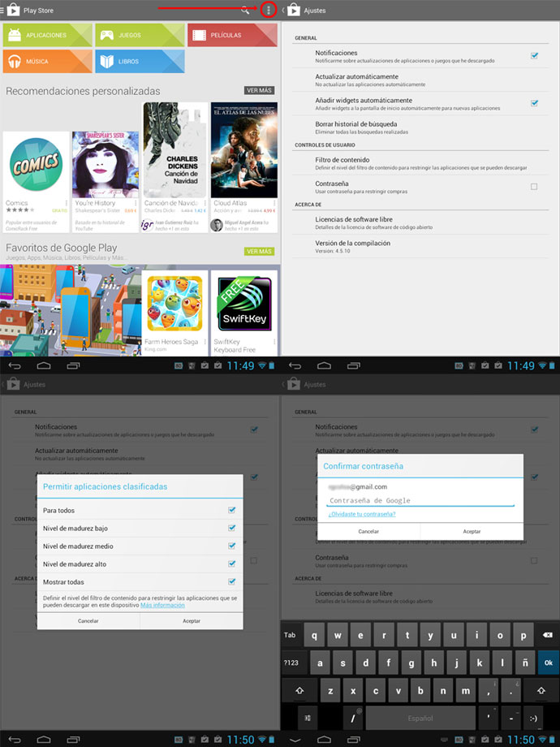Open options menu on Farm Heroes Saga card
The image size is (560, 747).
click(x=205, y=342)
